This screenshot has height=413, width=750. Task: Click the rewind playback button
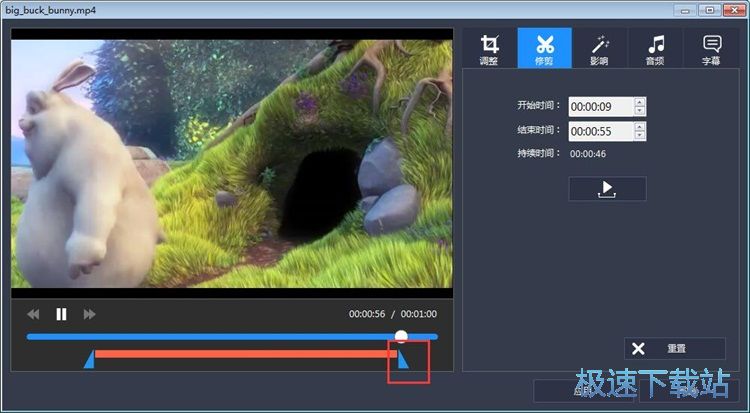pos(33,314)
